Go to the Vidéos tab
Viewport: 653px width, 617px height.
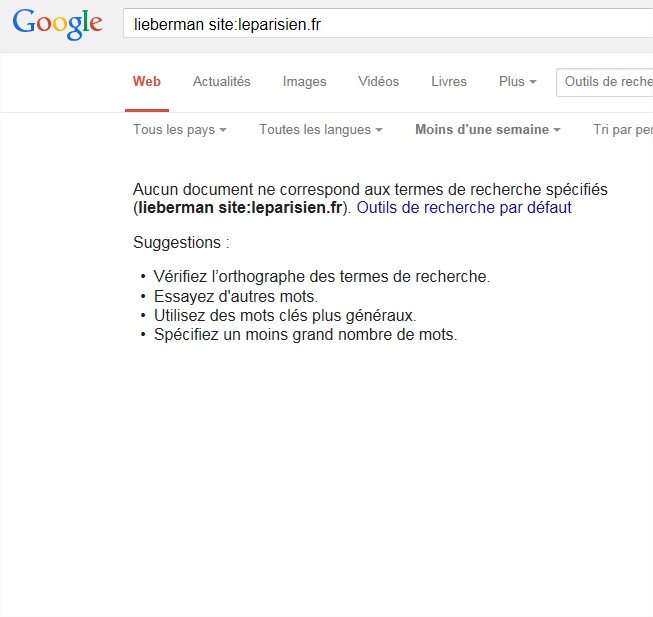[x=379, y=82]
